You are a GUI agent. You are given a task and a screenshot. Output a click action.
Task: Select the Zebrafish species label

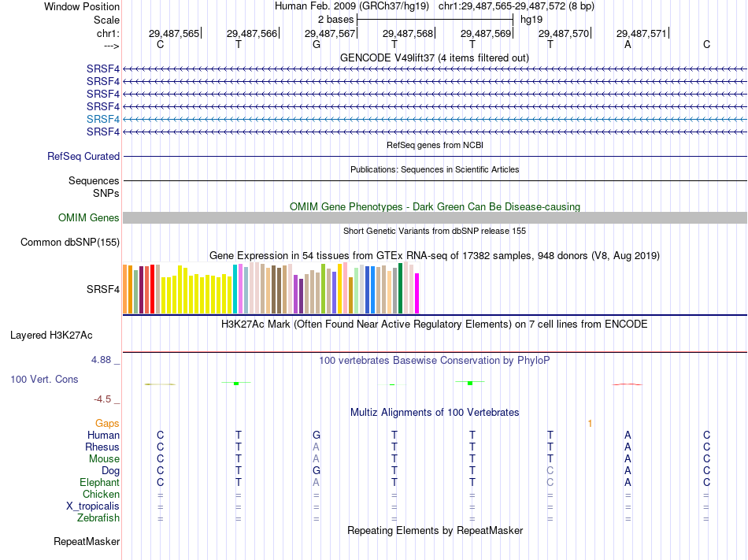tap(98, 518)
